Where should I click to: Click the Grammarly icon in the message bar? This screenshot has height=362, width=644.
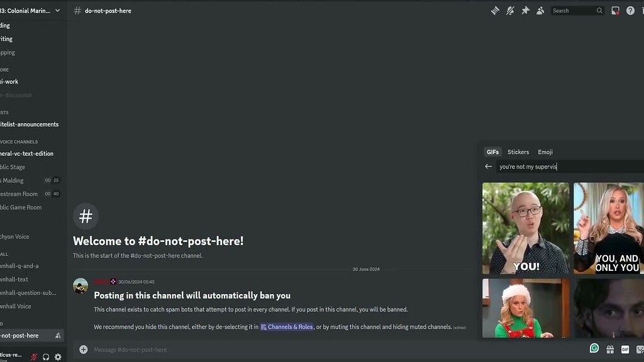[594, 349]
